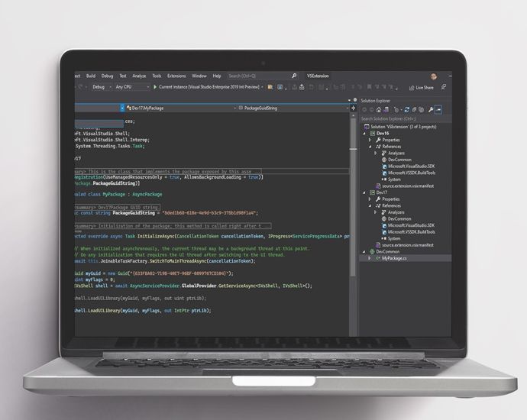The width and height of the screenshot is (527, 420).
Task: Collapse References under Dev17
Action: 370,205
